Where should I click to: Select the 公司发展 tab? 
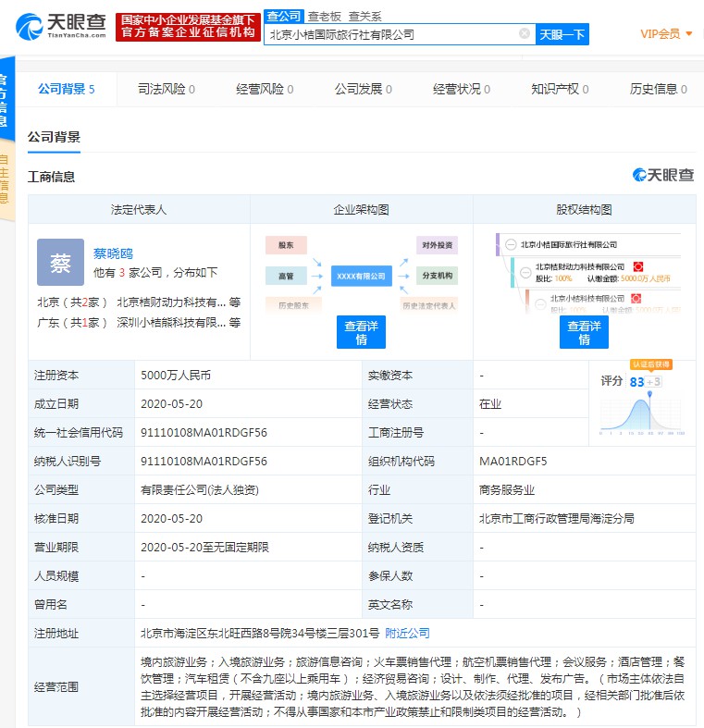[x=364, y=89]
